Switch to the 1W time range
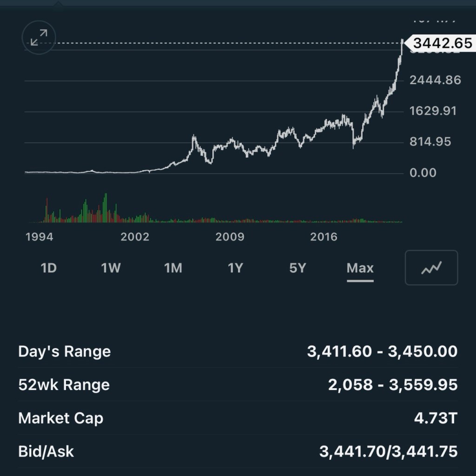Image resolution: width=476 pixels, height=476 pixels. click(111, 268)
